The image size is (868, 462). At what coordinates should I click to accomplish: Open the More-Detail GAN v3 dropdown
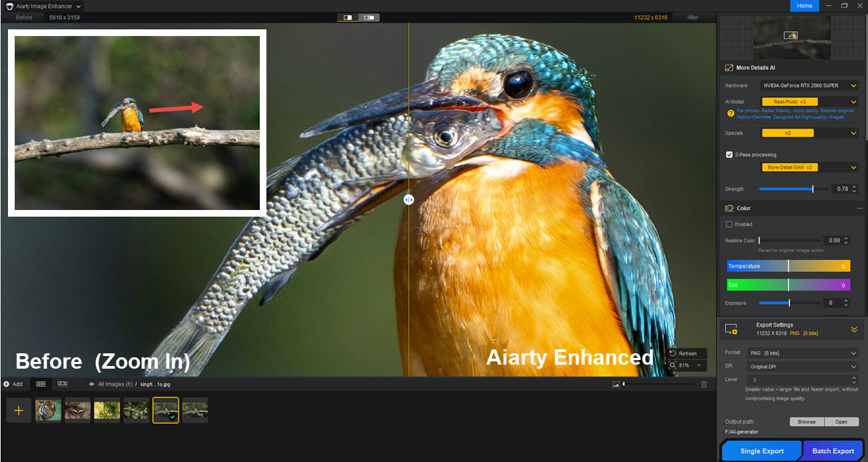point(810,167)
